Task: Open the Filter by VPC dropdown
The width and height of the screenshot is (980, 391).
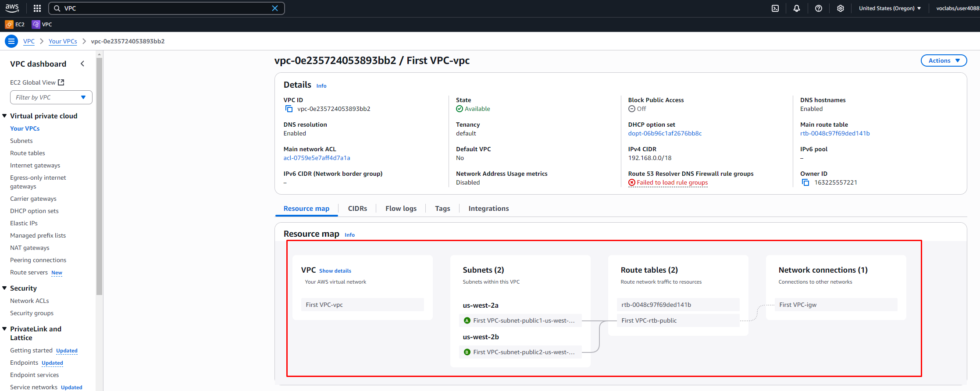Action: coord(51,97)
